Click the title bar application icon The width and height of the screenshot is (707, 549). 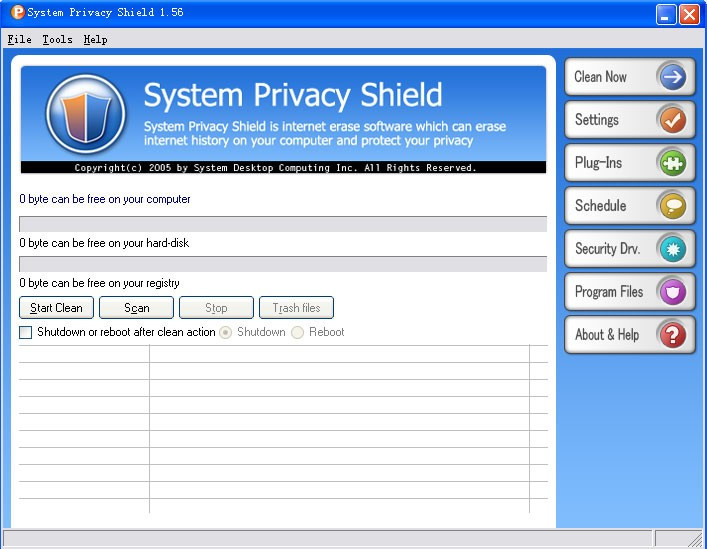(17, 12)
